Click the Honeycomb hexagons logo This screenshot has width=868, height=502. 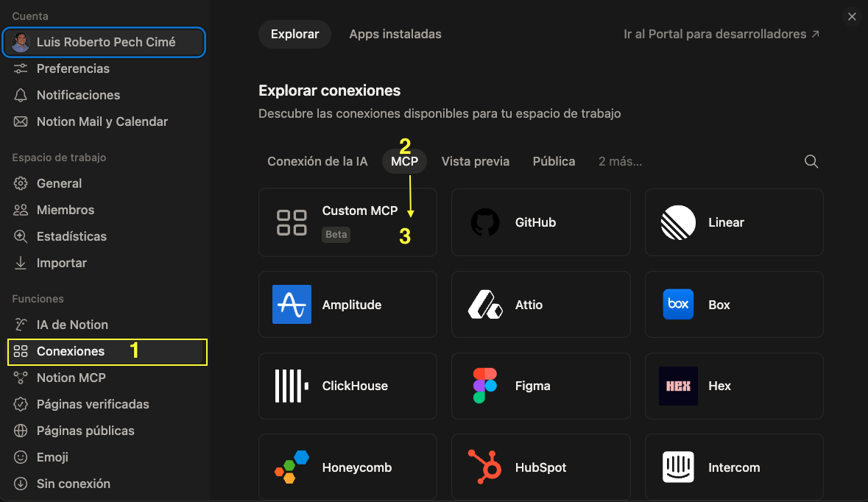click(x=292, y=467)
